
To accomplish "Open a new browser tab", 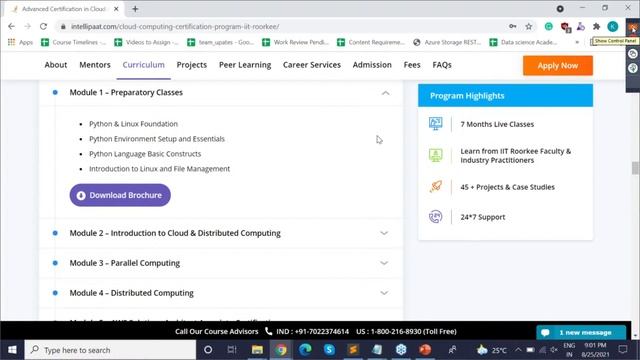I will [135, 9].
